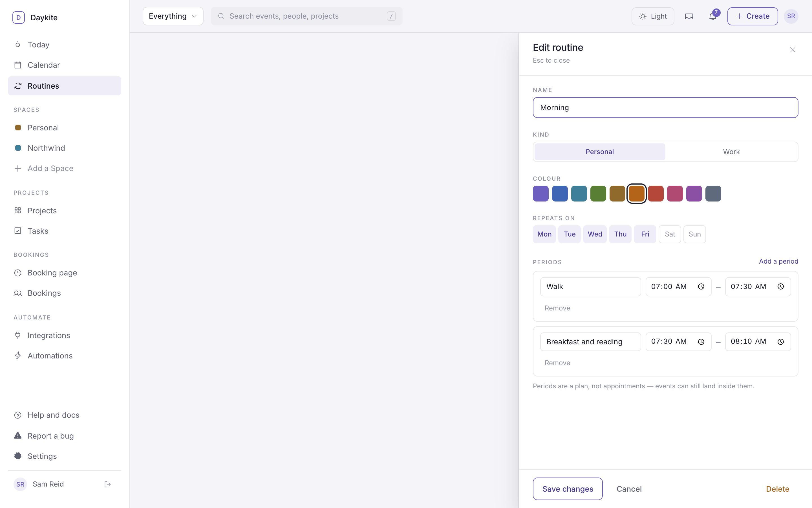Enable Sat repeat day
The image size is (812, 508).
[670, 234]
